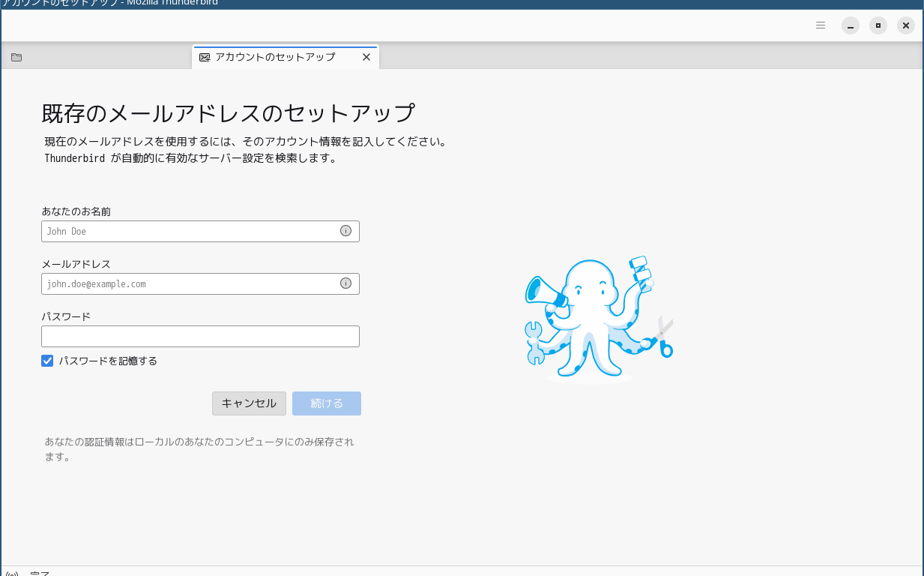Image resolution: width=924 pixels, height=576 pixels.
Task: Click the メールアドレス label
Action: click(x=76, y=264)
